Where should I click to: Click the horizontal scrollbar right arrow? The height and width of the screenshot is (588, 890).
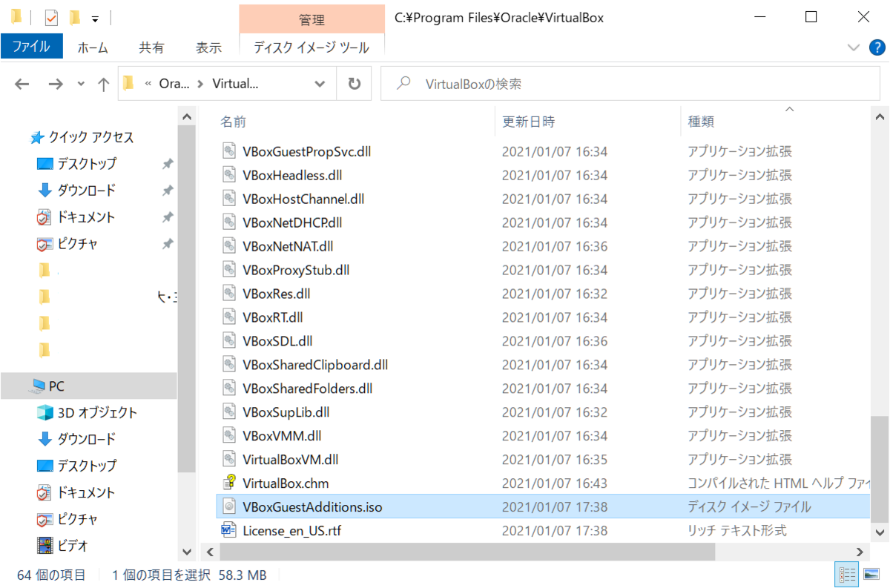[x=861, y=552]
